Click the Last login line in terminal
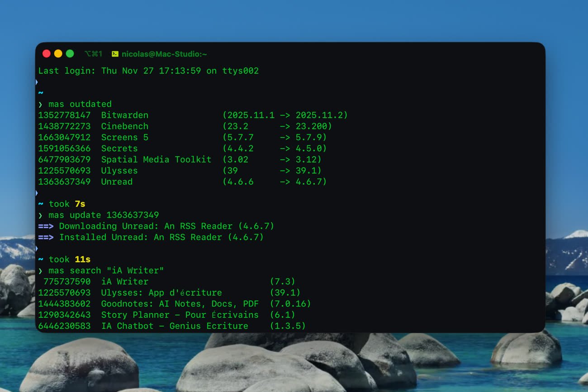 (148, 71)
